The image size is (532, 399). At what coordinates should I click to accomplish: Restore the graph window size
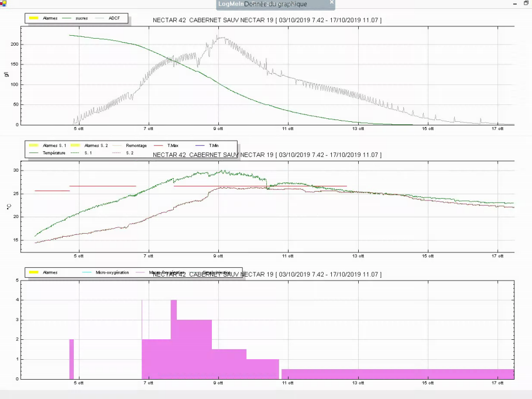point(526,3)
